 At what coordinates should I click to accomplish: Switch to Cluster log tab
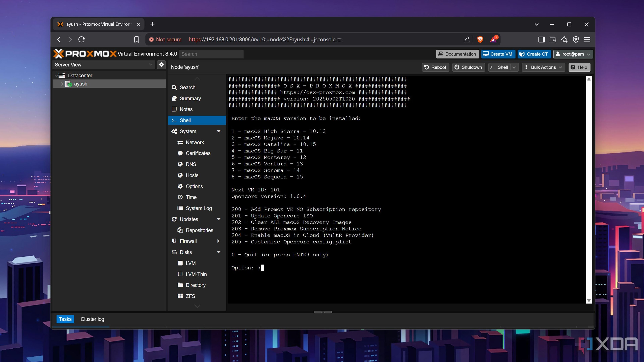point(92,319)
